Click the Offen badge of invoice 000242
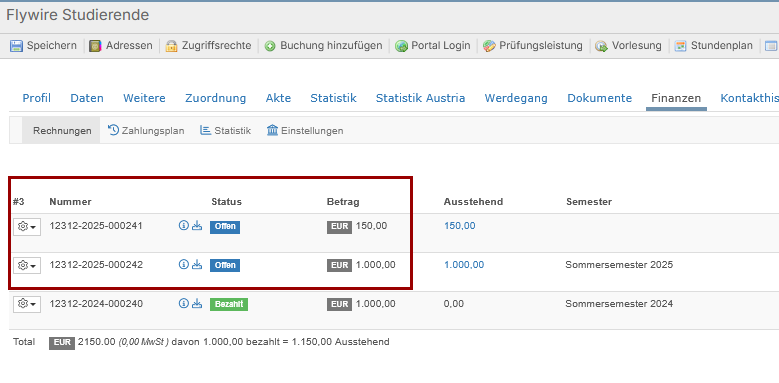Viewport: 779px width, 383px height. [x=225, y=266]
